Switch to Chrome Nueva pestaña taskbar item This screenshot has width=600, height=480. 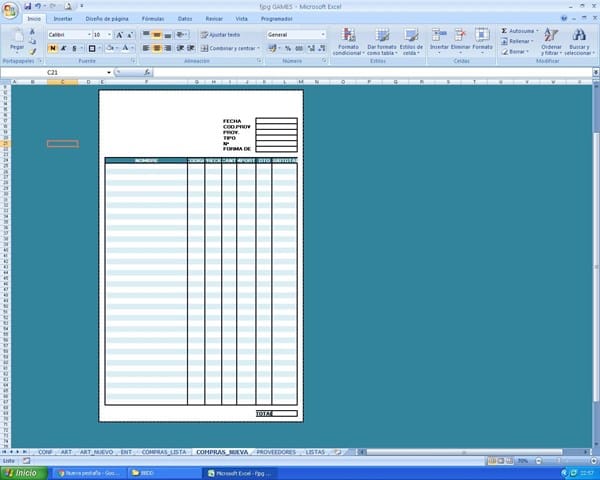point(88,473)
